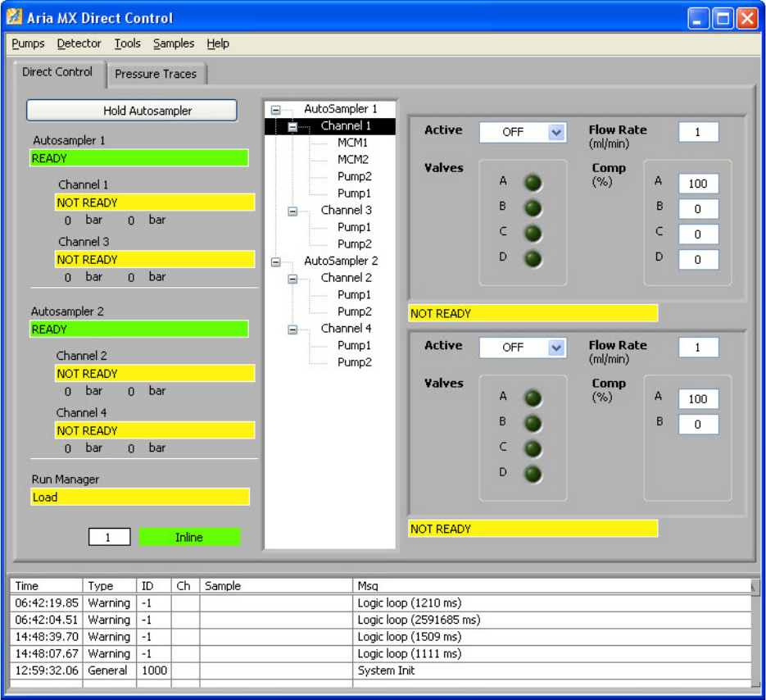766x700 pixels.
Task: Select Channel 2 in the tree
Action: click(x=346, y=278)
